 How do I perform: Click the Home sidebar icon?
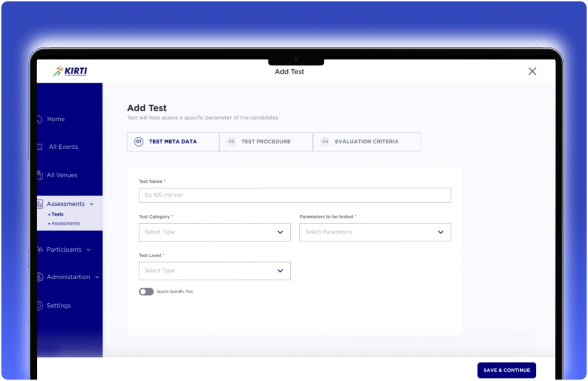coord(40,119)
